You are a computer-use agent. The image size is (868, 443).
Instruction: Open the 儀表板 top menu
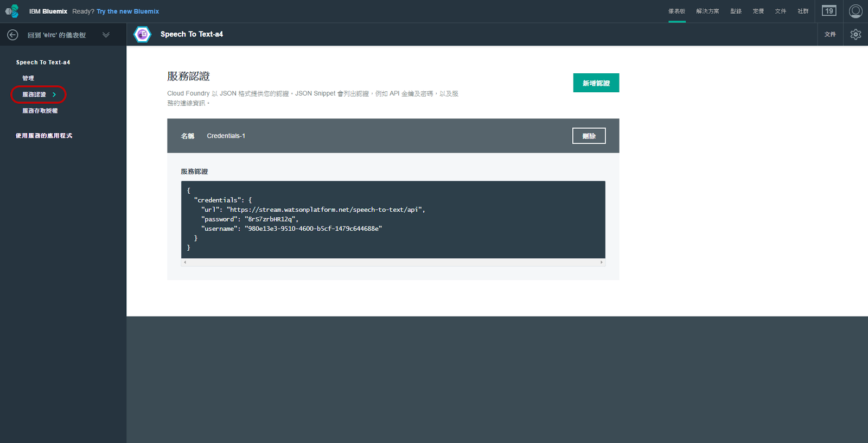coord(676,11)
